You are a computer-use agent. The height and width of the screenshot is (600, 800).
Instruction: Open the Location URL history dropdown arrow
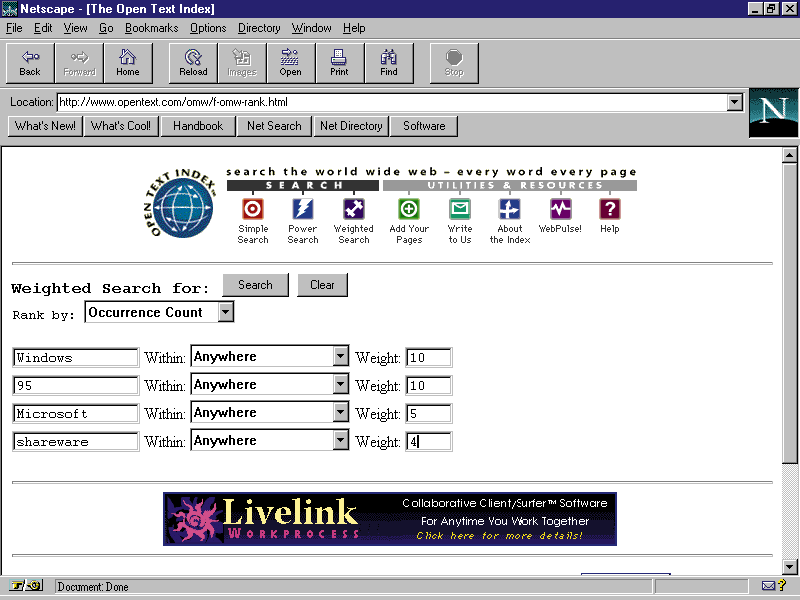[x=734, y=102]
